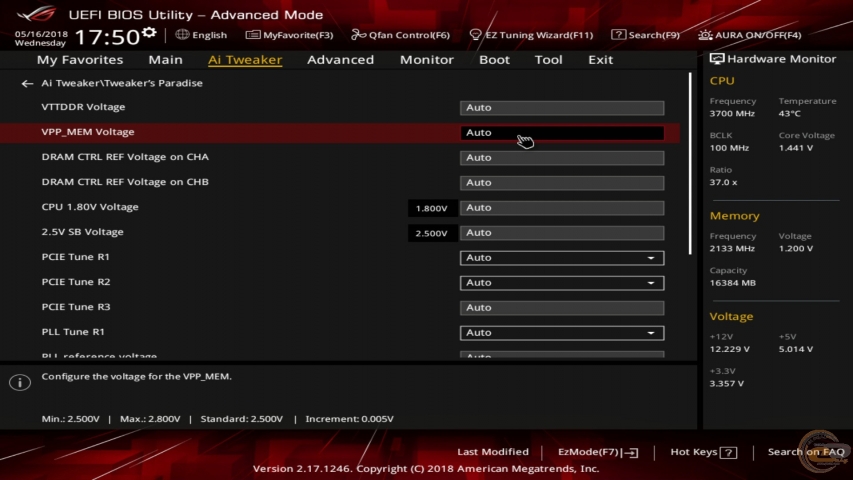
Task: Open Last Modified list
Action: 493,452
